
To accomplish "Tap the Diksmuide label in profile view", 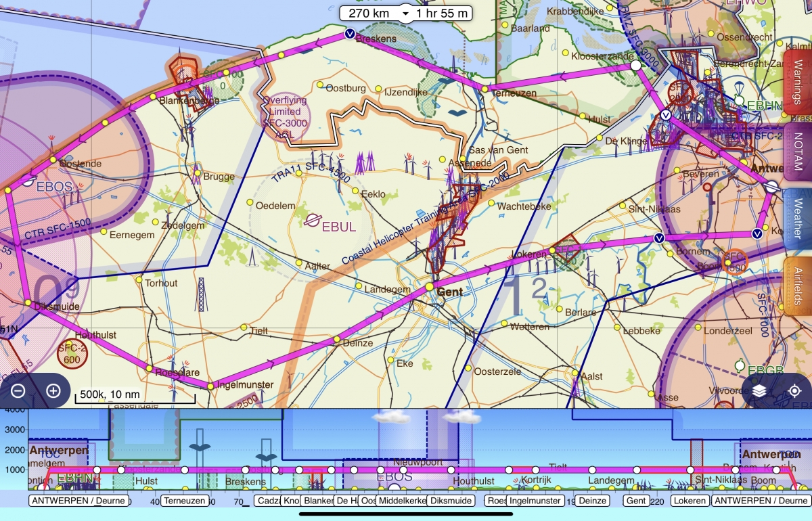I will point(452,501).
